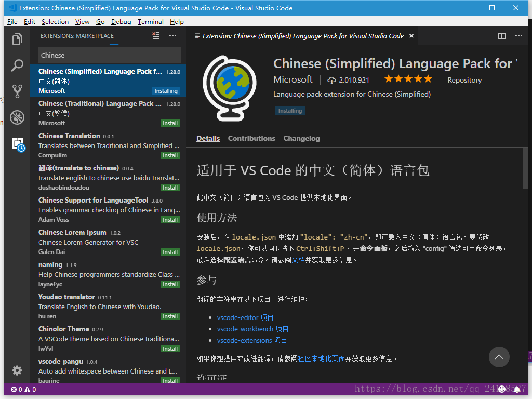This screenshot has width=532, height=399.
Task: Select the extension search input field
Action: click(x=109, y=55)
